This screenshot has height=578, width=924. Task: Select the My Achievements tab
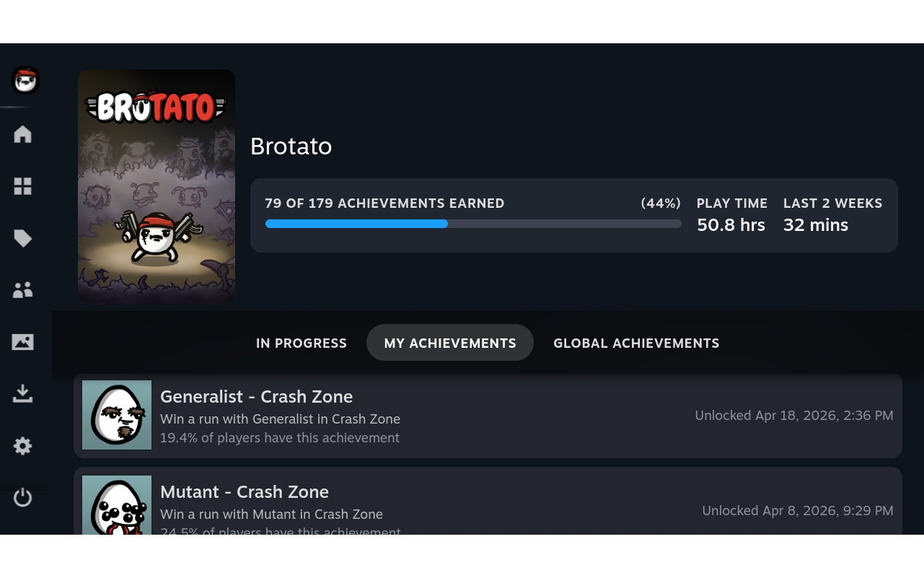tap(450, 343)
